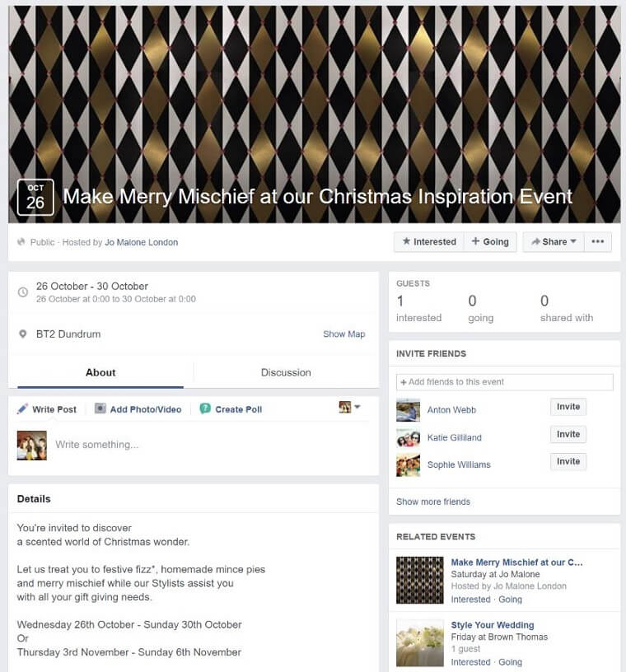Open the Share dropdown menu
Viewport: 626px width, 672px height.
(x=554, y=242)
